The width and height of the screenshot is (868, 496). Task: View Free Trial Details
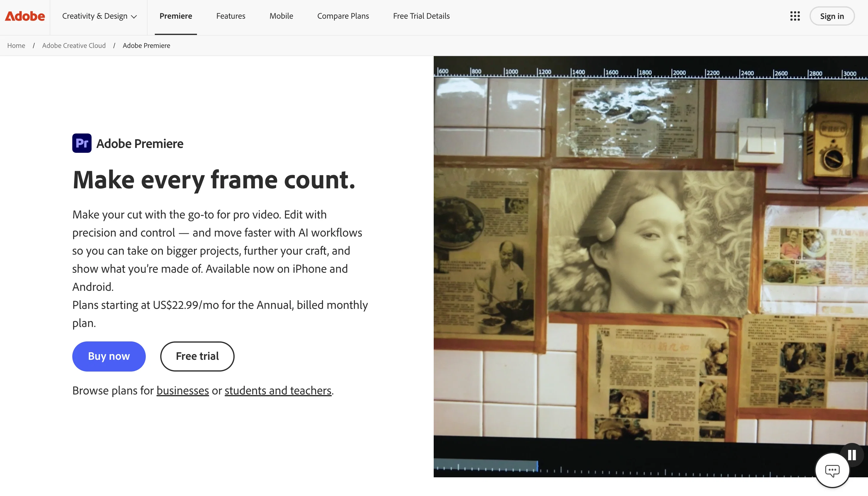point(421,16)
